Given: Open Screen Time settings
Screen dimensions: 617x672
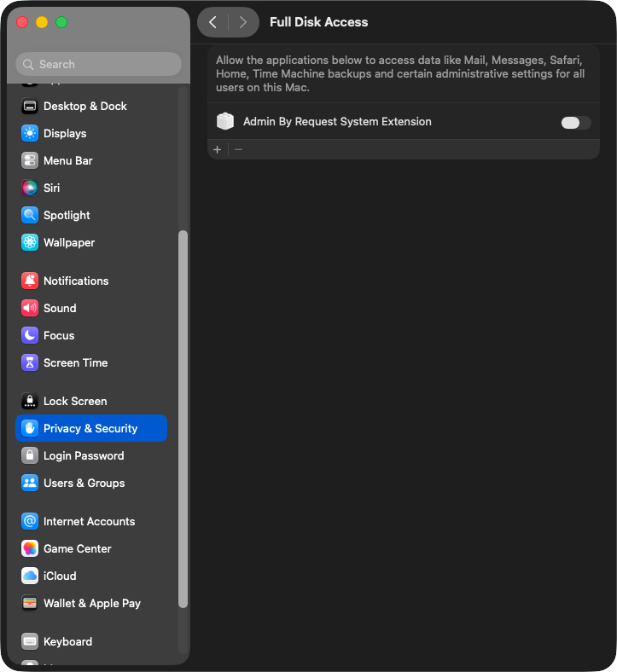Looking at the screenshot, I should point(75,363).
